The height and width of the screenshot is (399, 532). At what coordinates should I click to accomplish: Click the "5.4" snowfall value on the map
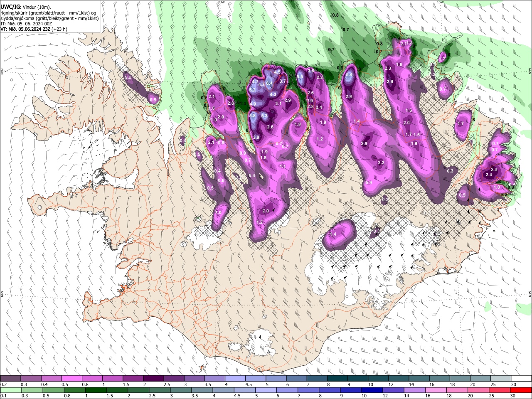[x=350, y=75]
